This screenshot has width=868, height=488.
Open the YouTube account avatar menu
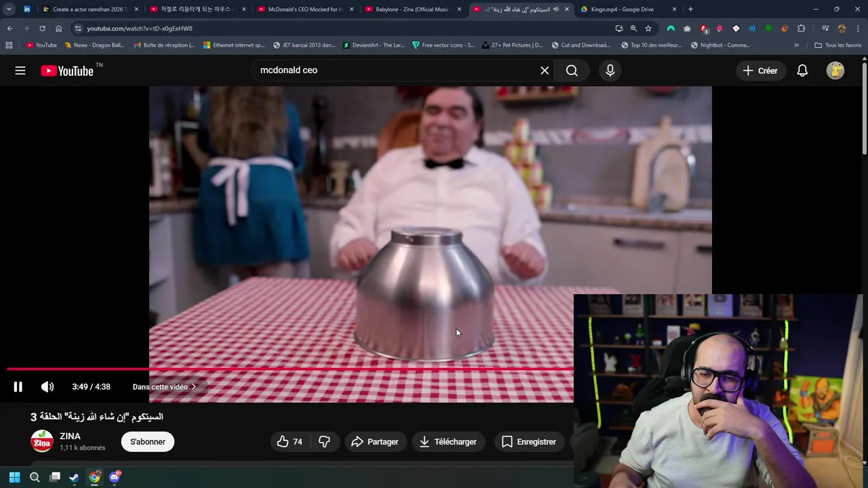835,70
